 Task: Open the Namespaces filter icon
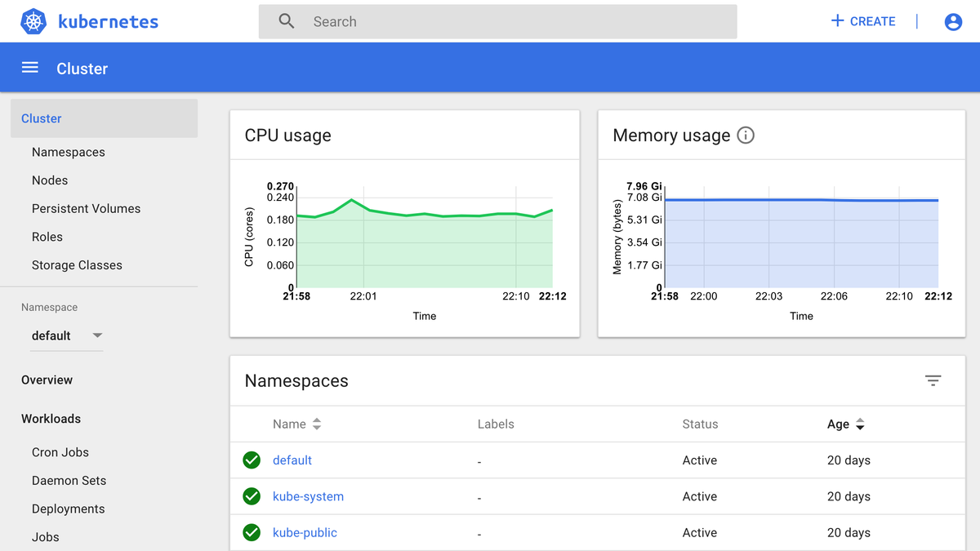(x=933, y=380)
